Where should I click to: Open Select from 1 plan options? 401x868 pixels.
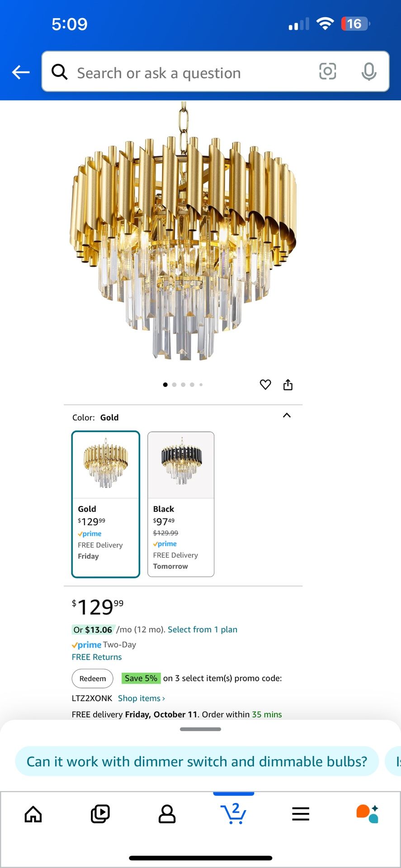202,629
